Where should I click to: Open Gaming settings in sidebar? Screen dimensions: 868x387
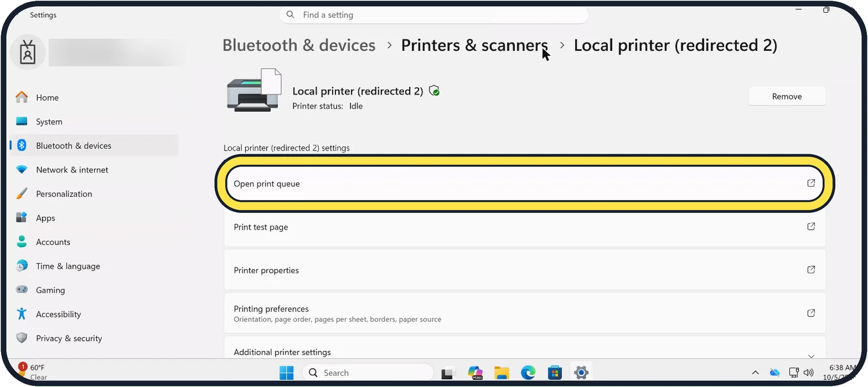click(94, 290)
